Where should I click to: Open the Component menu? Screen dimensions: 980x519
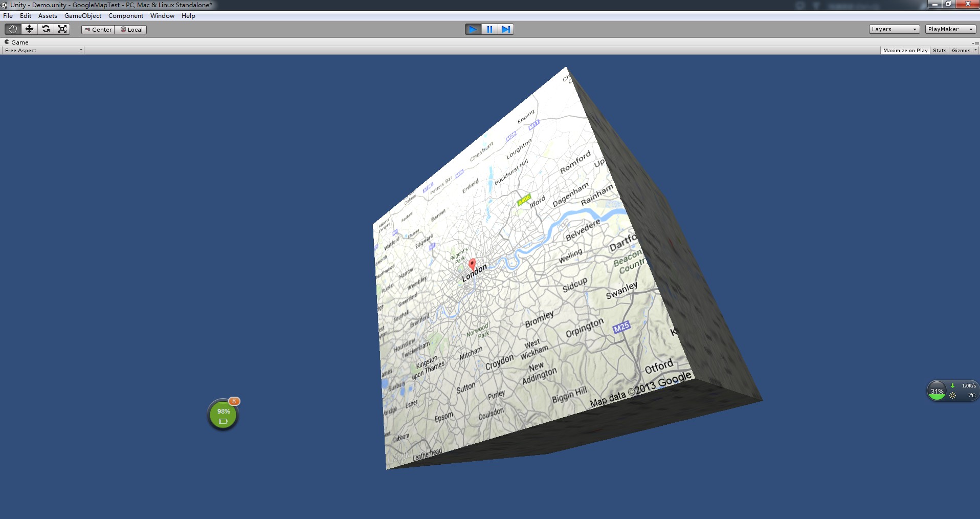[x=126, y=16]
